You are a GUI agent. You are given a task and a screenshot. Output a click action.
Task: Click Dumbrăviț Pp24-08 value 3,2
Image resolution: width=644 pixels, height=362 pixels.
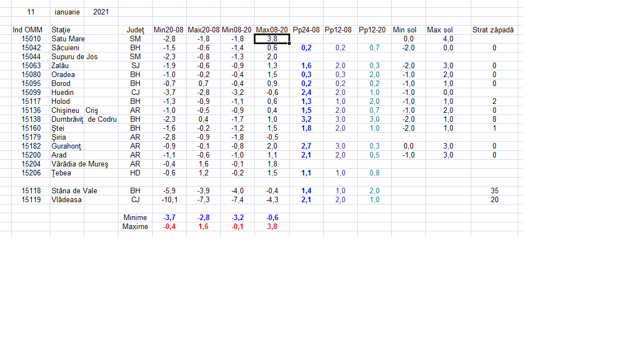click(306, 120)
